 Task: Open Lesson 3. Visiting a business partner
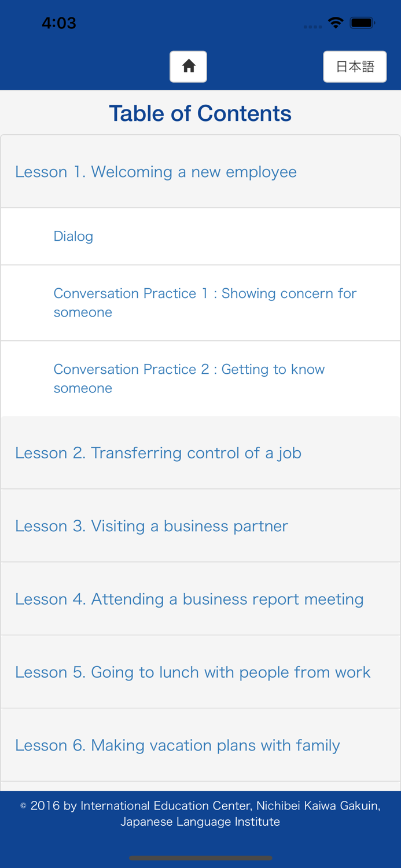152,525
